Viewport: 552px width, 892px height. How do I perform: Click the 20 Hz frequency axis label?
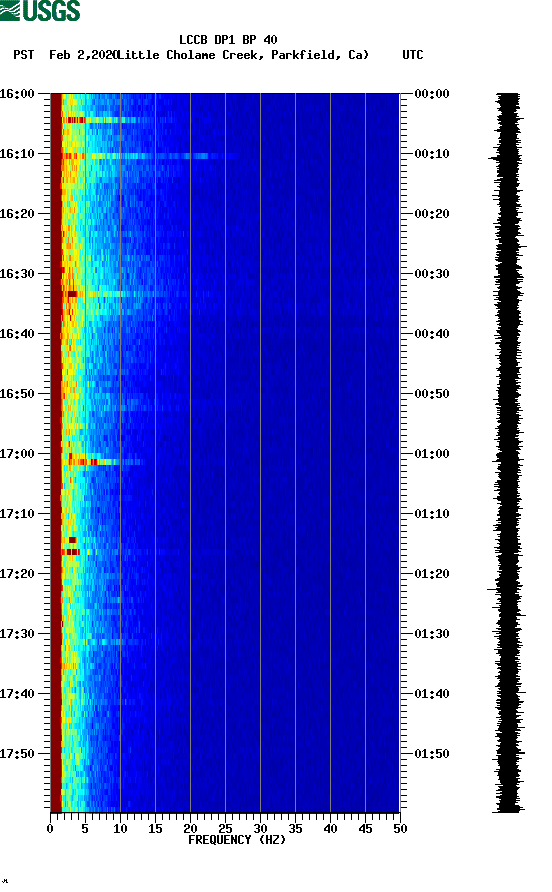click(190, 829)
